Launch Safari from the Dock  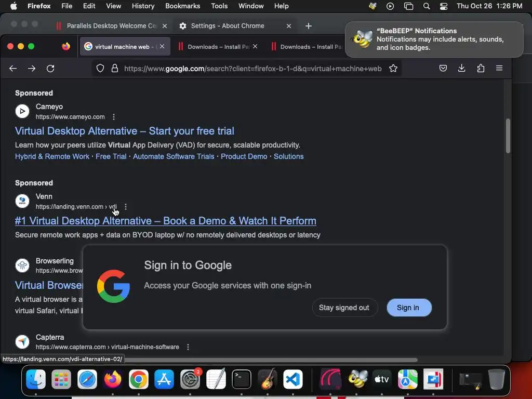click(x=87, y=379)
